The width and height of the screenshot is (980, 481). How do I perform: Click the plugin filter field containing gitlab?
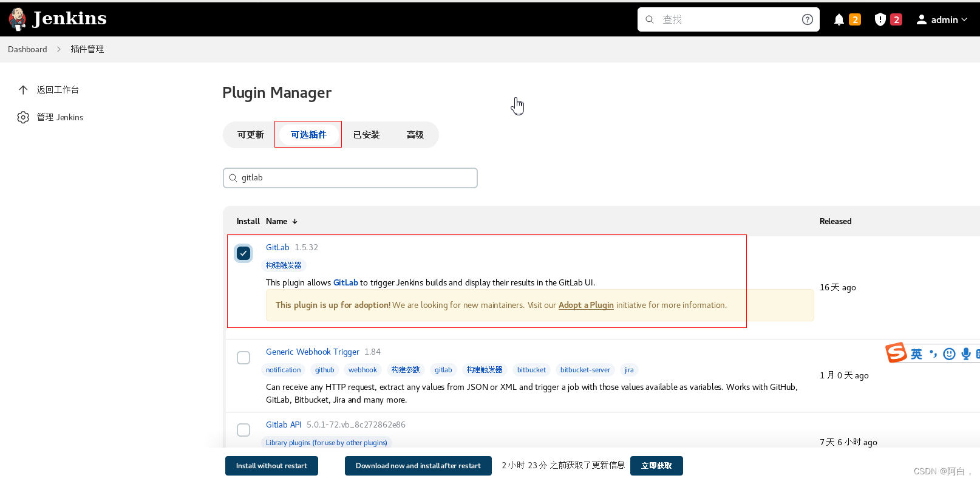click(350, 178)
